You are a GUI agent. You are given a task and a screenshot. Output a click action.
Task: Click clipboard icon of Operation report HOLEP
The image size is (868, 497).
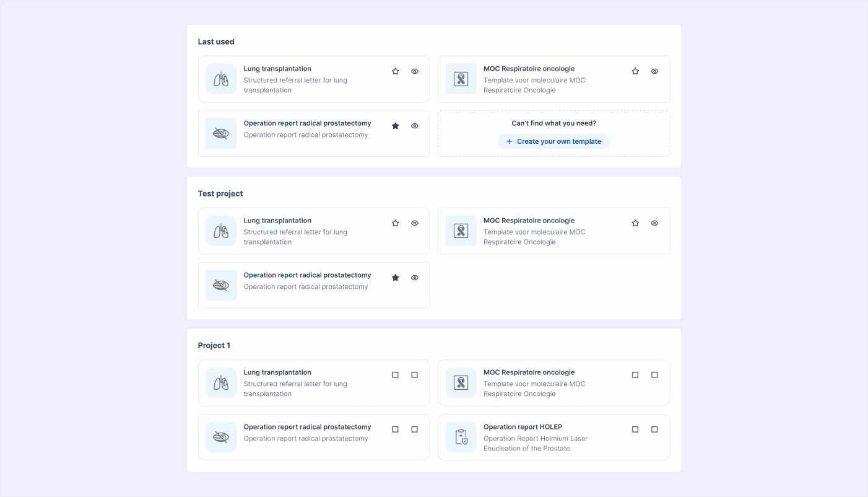tap(461, 438)
